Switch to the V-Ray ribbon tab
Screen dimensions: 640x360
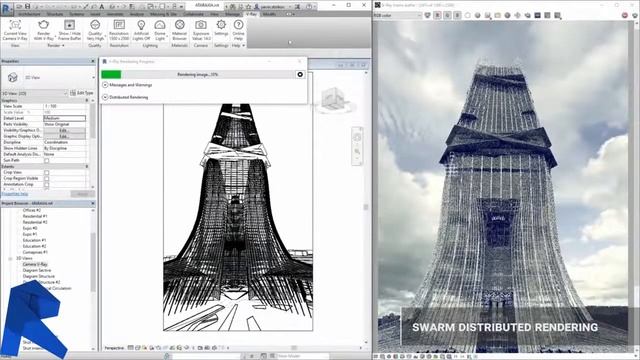click(x=251, y=14)
